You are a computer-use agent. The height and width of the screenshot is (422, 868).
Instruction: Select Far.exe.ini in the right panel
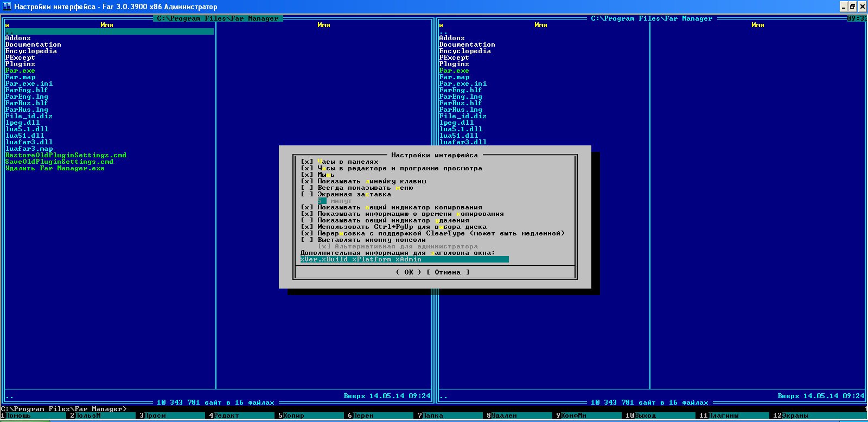pos(463,84)
